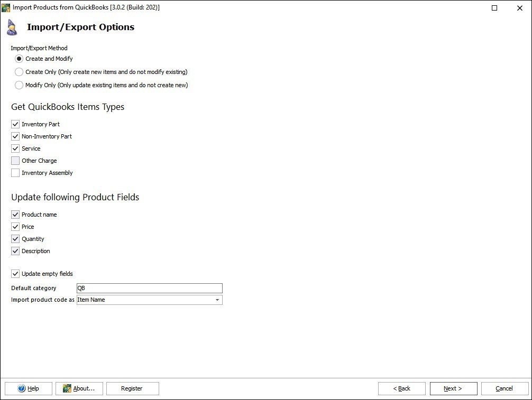Toggle off the Price update field

pyautogui.click(x=15, y=226)
